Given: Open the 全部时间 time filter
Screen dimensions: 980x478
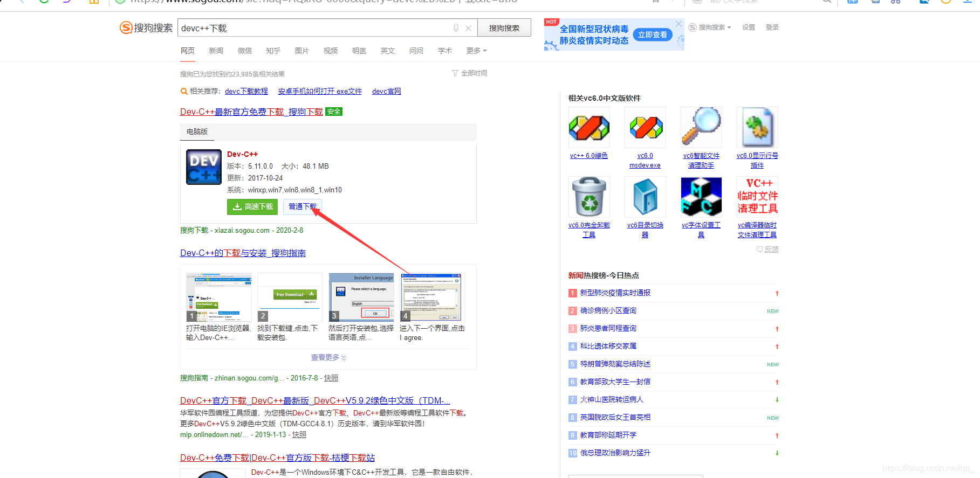Looking at the screenshot, I should (x=470, y=73).
